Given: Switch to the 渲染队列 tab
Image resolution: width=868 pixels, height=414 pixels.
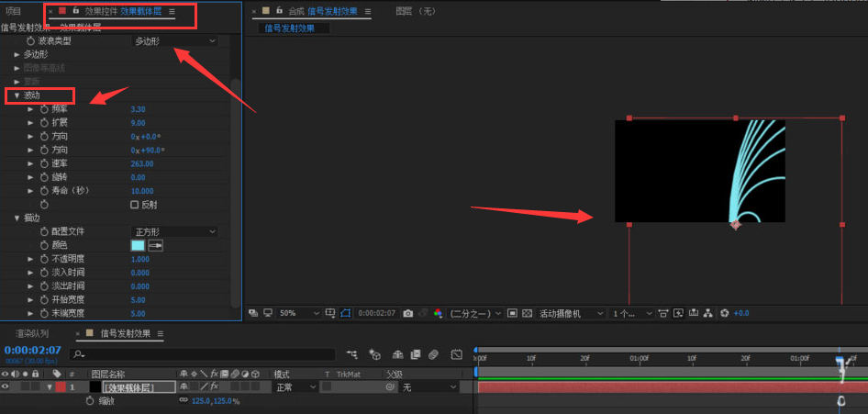Looking at the screenshot, I should point(32,333).
